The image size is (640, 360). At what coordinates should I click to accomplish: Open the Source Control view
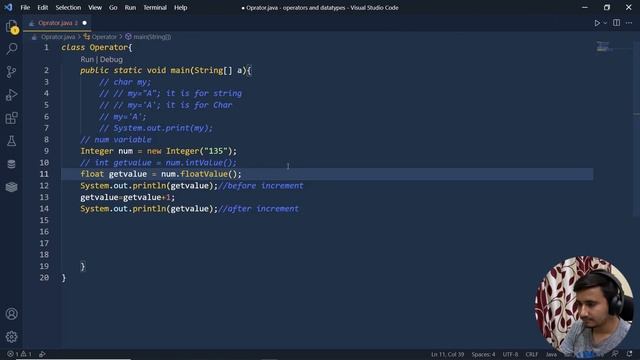[x=11, y=72]
